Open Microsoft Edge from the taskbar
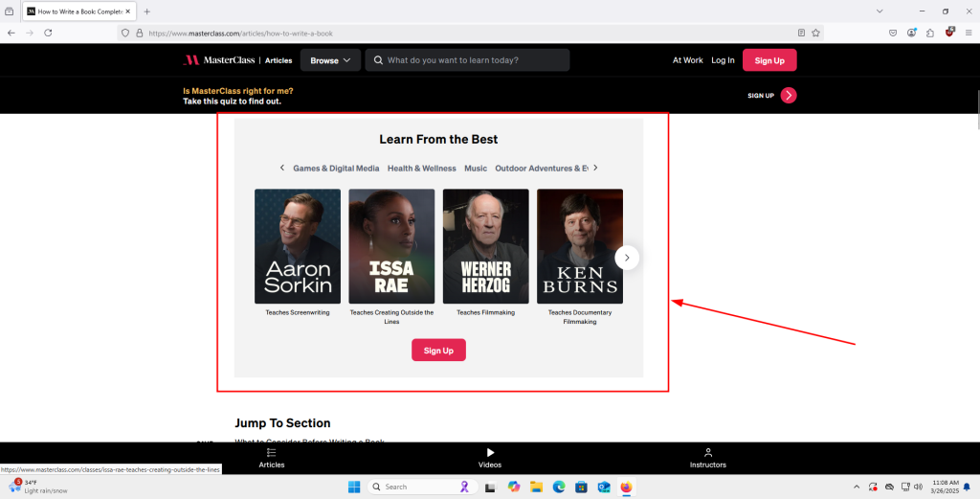980x499 pixels. [559, 487]
